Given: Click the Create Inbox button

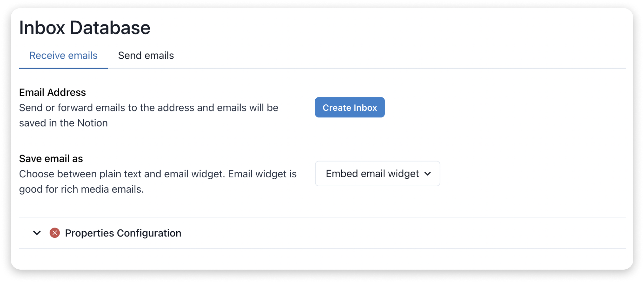Looking at the screenshot, I should click(349, 107).
